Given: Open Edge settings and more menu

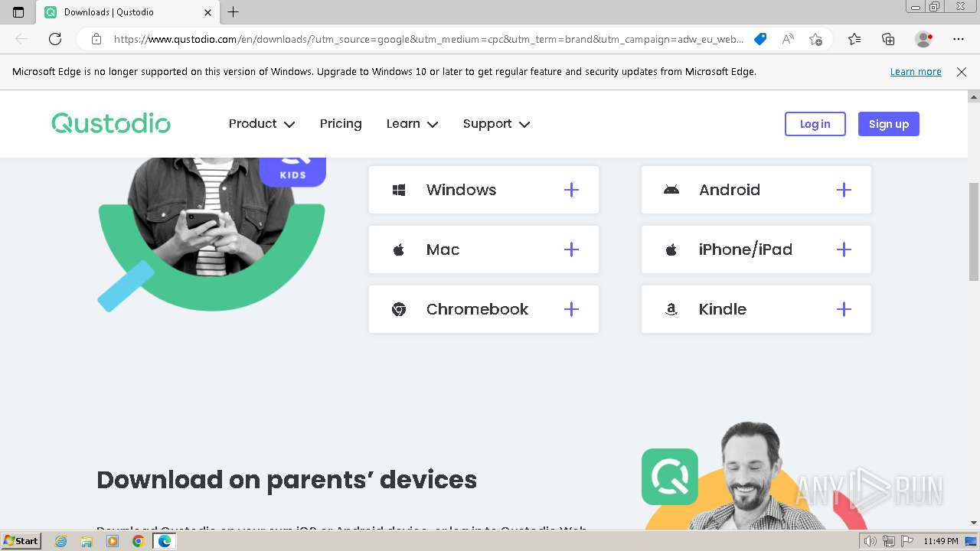Looking at the screenshot, I should click(959, 39).
